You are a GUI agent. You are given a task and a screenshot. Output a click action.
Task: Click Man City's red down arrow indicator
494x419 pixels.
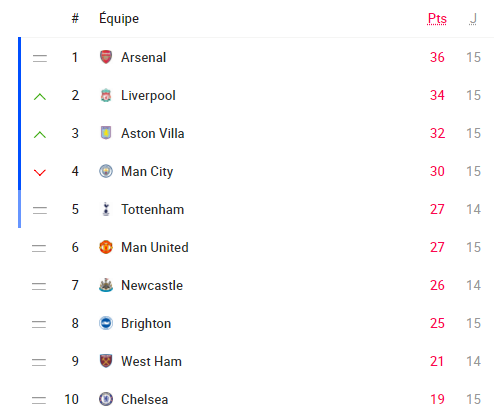click(x=40, y=172)
